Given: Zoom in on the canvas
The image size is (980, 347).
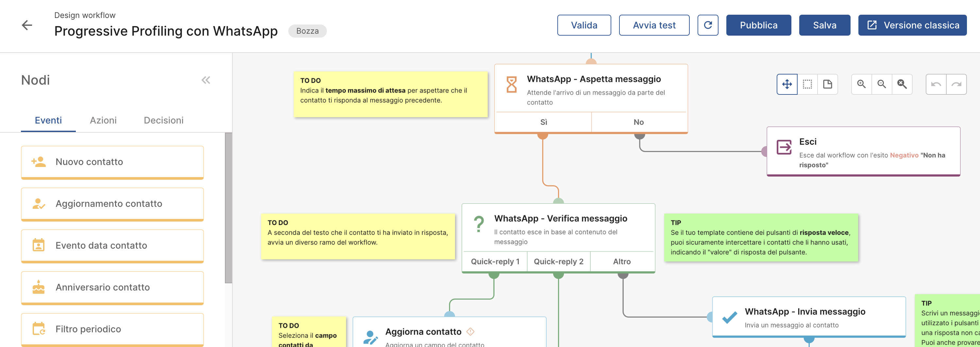Looking at the screenshot, I should click(861, 84).
